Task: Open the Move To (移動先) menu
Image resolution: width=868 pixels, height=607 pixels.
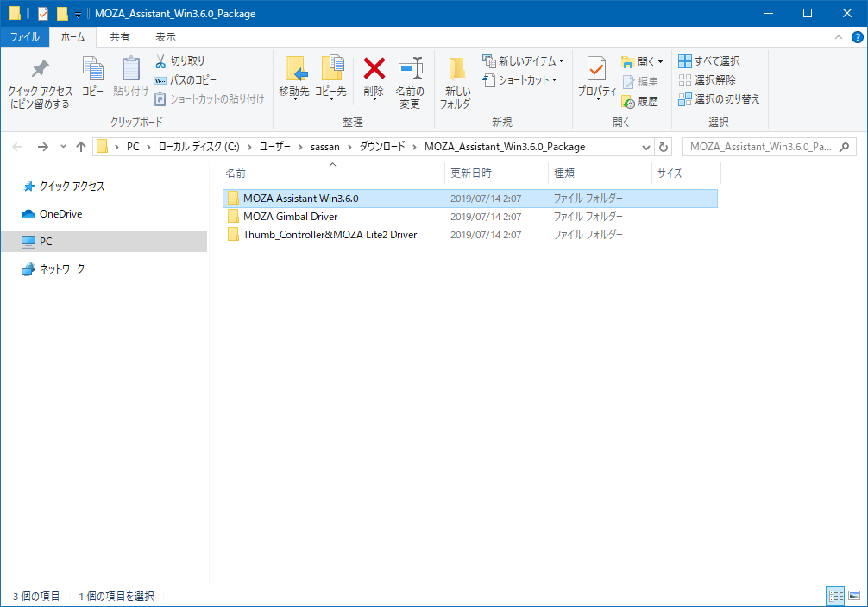Action: pyautogui.click(x=294, y=78)
